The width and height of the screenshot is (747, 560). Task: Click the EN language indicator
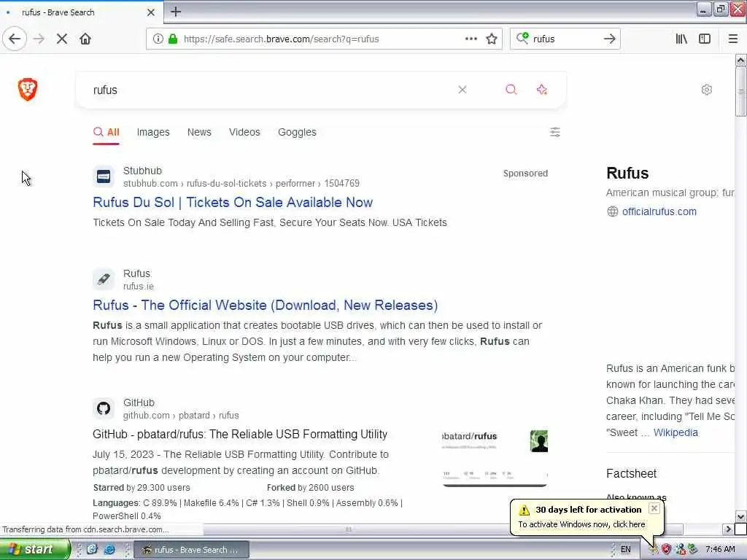[x=625, y=550]
